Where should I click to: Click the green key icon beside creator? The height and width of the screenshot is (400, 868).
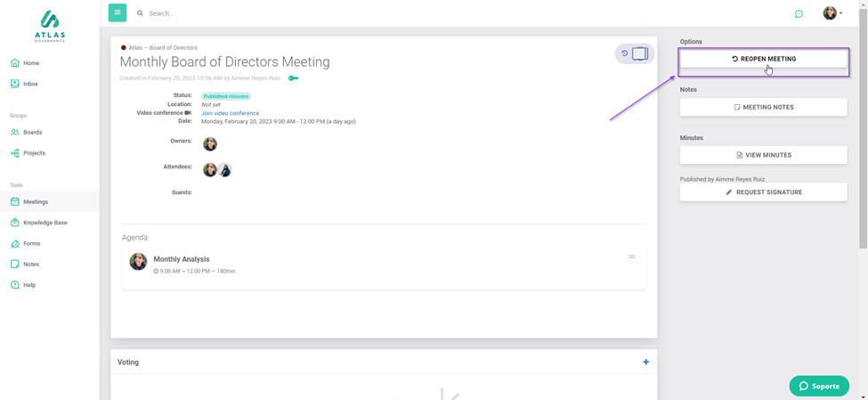[293, 78]
